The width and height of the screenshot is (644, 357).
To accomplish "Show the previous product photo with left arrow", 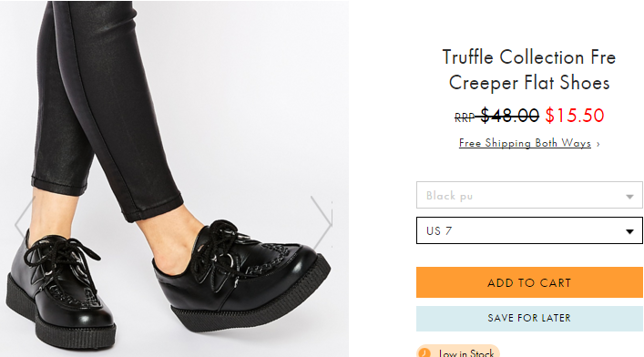I will (x=24, y=223).
